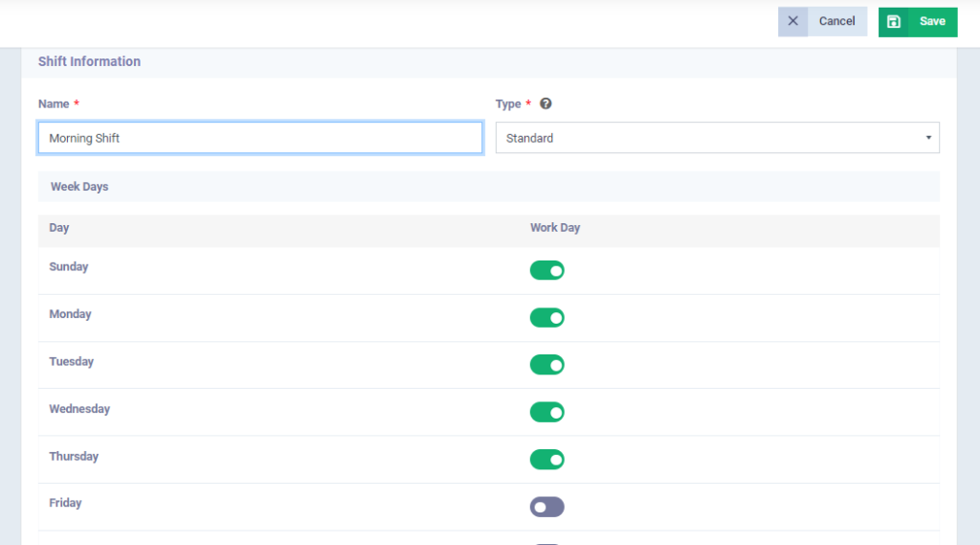980x545 pixels.
Task: Switch off Thursday as a work day
Action: [x=546, y=460]
